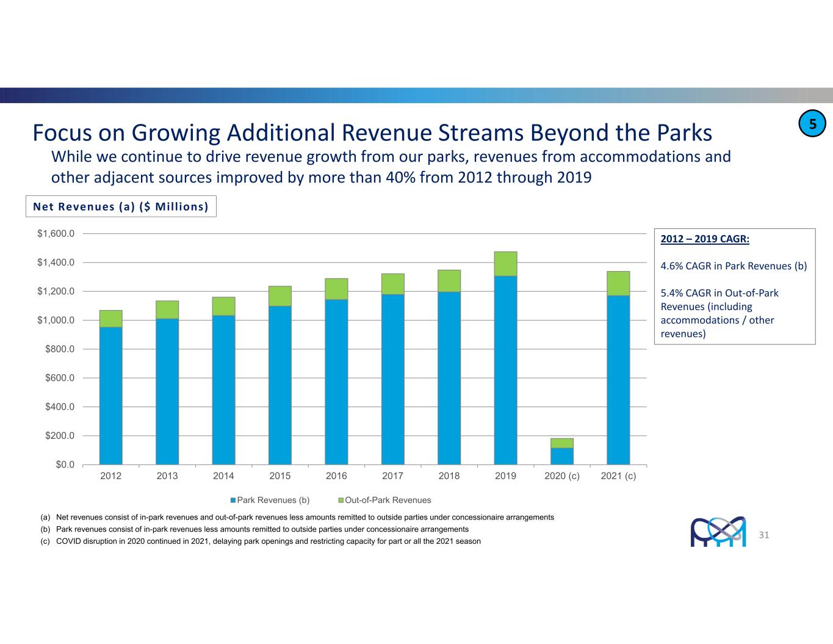The height and width of the screenshot is (644, 833).
Task: Click the circled number 5 badge
Action: coord(812,124)
